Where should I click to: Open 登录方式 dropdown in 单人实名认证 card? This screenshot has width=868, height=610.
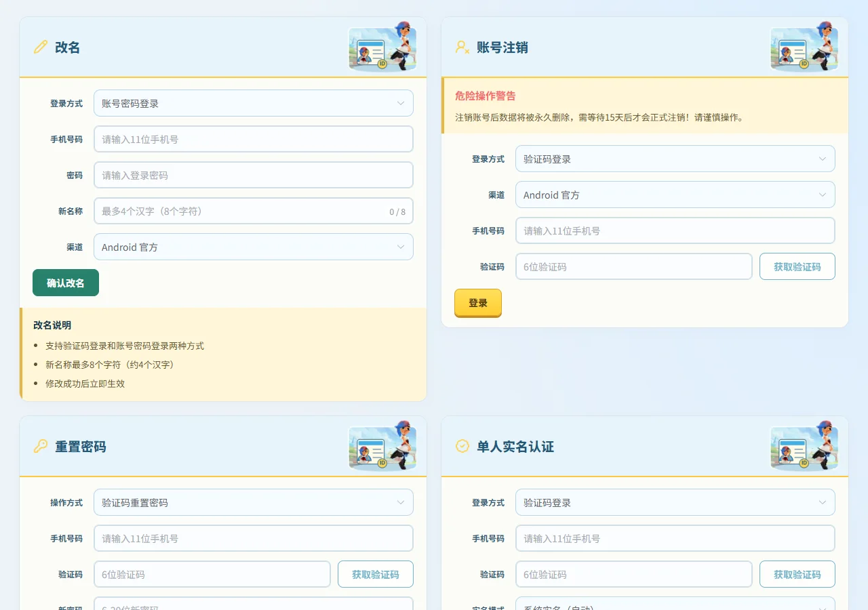pos(675,502)
